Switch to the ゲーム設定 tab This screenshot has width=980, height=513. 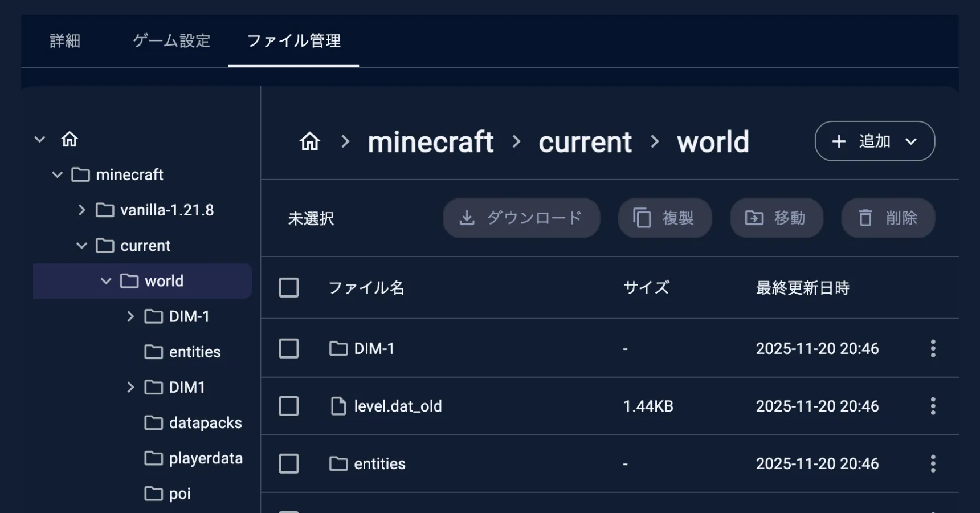coord(171,41)
